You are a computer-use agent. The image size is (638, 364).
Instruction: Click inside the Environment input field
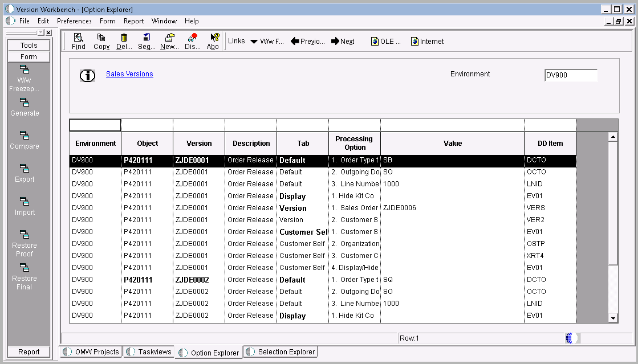click(x=570, y=75)
